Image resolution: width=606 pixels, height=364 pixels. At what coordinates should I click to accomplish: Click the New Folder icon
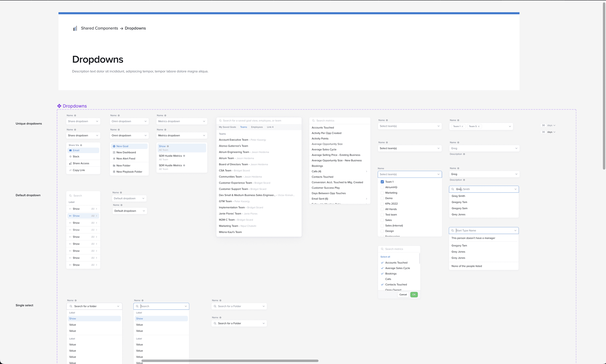(114, 166)
